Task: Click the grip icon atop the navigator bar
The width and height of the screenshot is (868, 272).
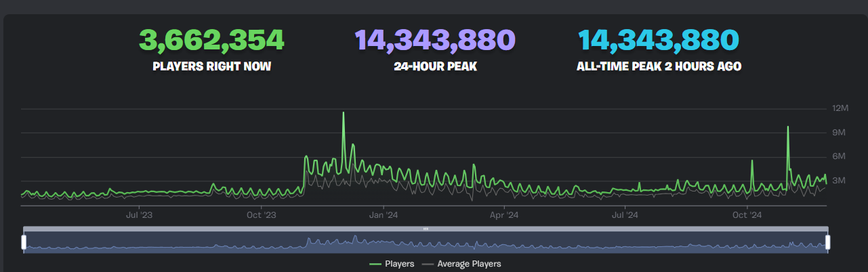Action: click(426, 229)
